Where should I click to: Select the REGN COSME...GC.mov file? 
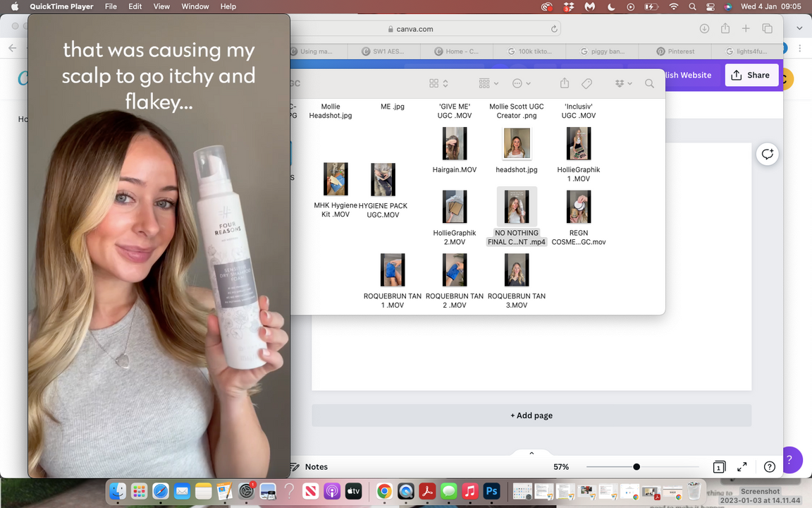pos(579,218)
